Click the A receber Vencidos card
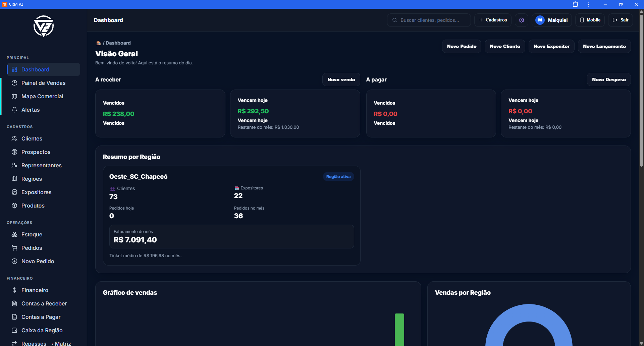Viewport: 644px width, 346px height. [160, 113]
